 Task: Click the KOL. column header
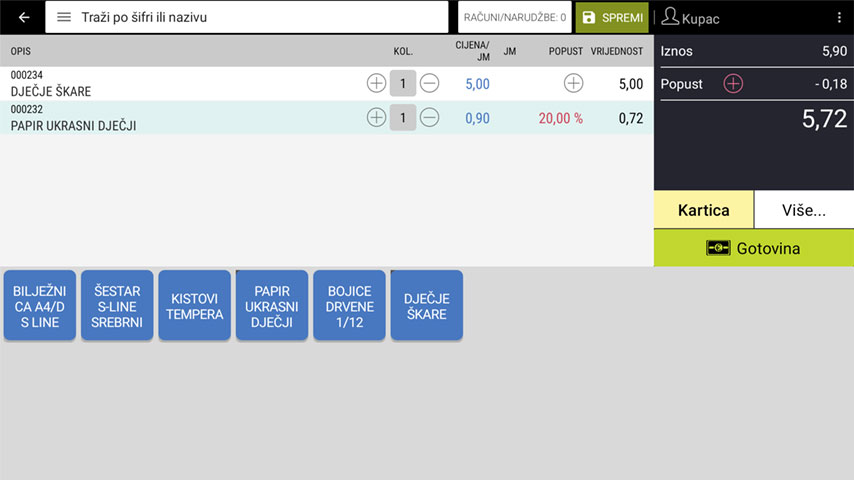pos(403,51)
